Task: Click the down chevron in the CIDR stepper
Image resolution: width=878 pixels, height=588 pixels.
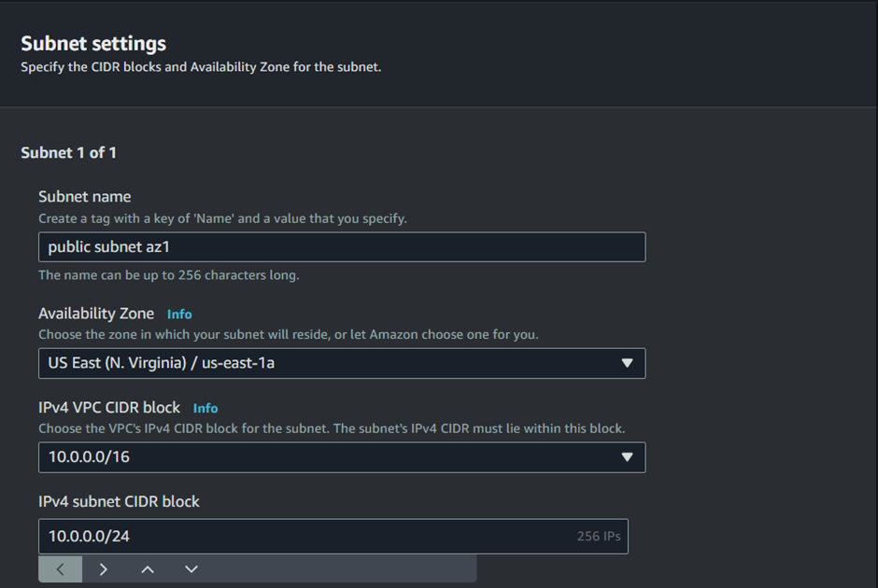Action: 191,569
